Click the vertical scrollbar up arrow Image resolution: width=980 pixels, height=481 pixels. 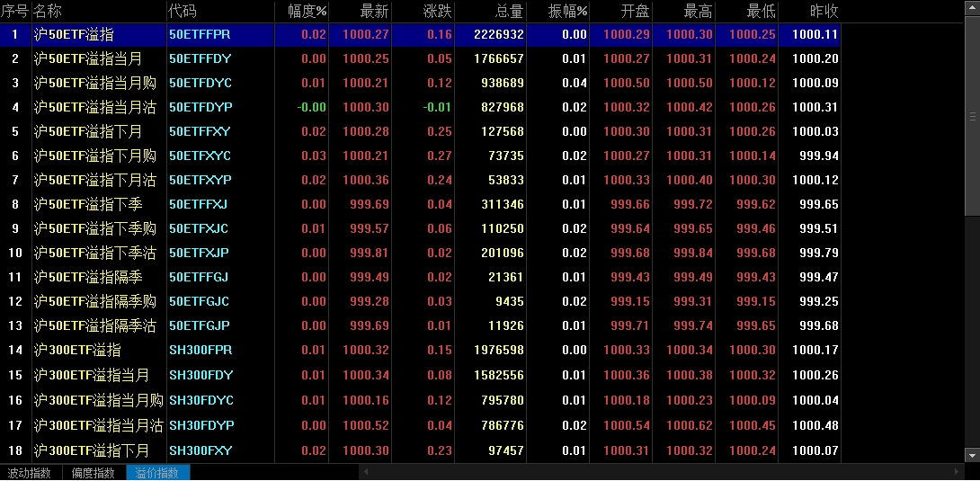coord(971,8)
